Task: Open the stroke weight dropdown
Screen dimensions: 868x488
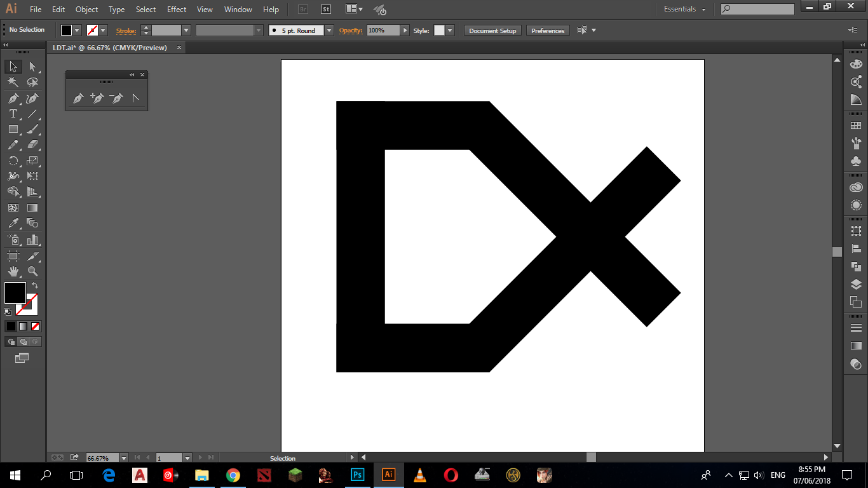Action: (186, 30)
